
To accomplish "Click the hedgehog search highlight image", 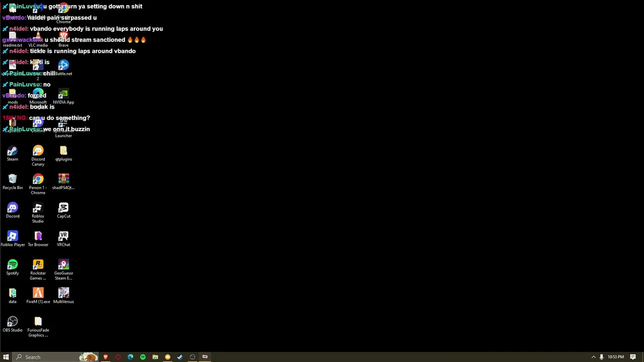I will [x=89, y=357].
